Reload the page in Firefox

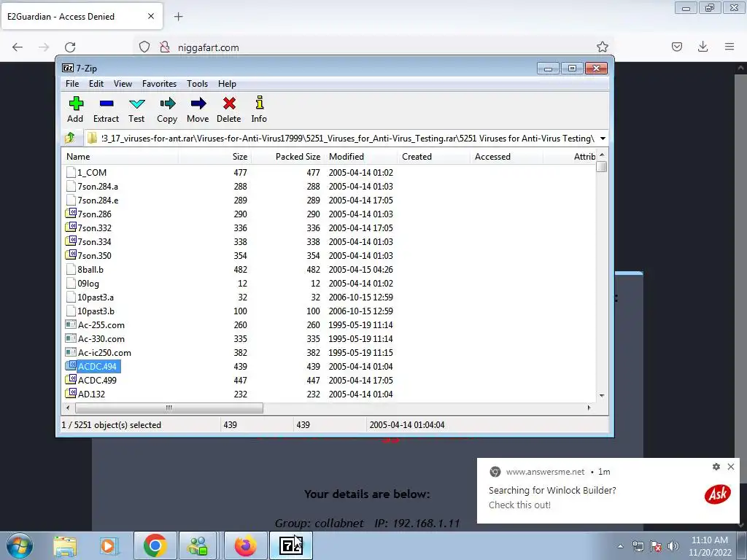[70, 47]
